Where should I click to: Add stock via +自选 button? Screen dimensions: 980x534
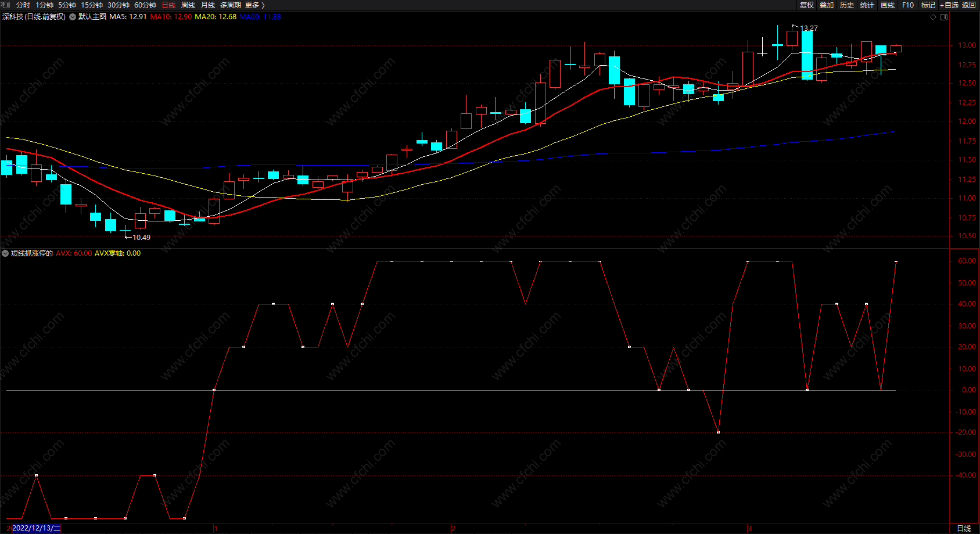coord(949,5)
